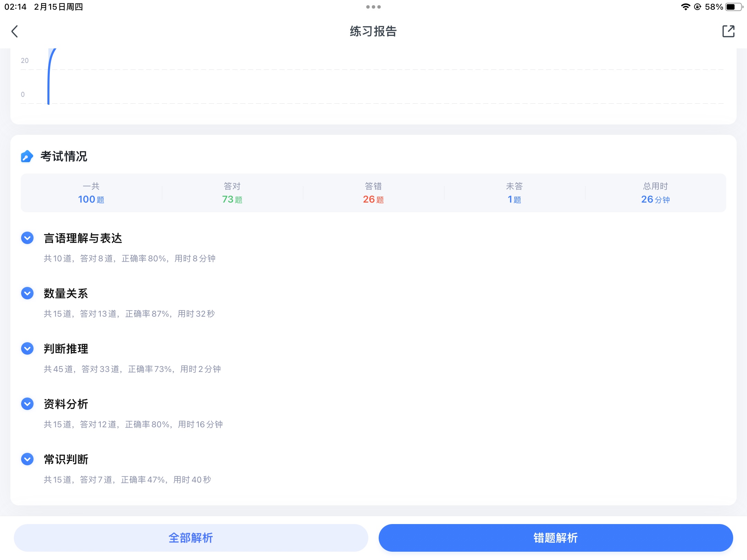The height and width of the screenshot is (560, 747).
Task: Expand 判断推理 section chevron
Action: click(27, 348)
